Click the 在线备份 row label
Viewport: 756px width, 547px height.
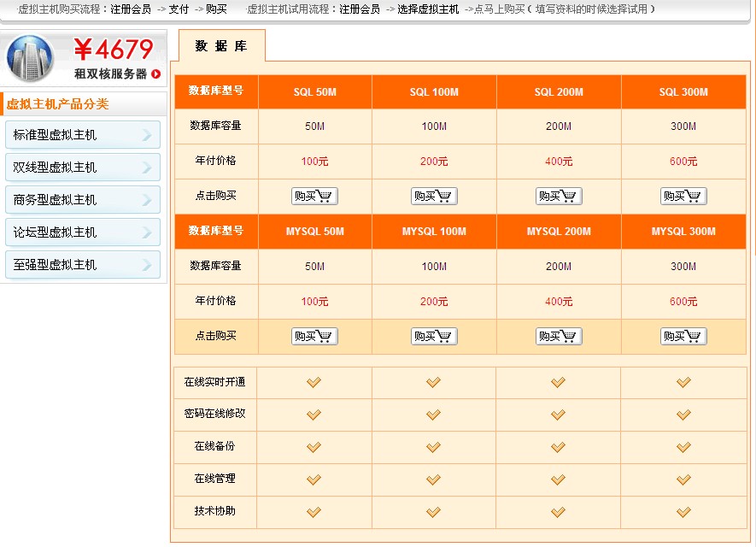[x=215, y=446]
